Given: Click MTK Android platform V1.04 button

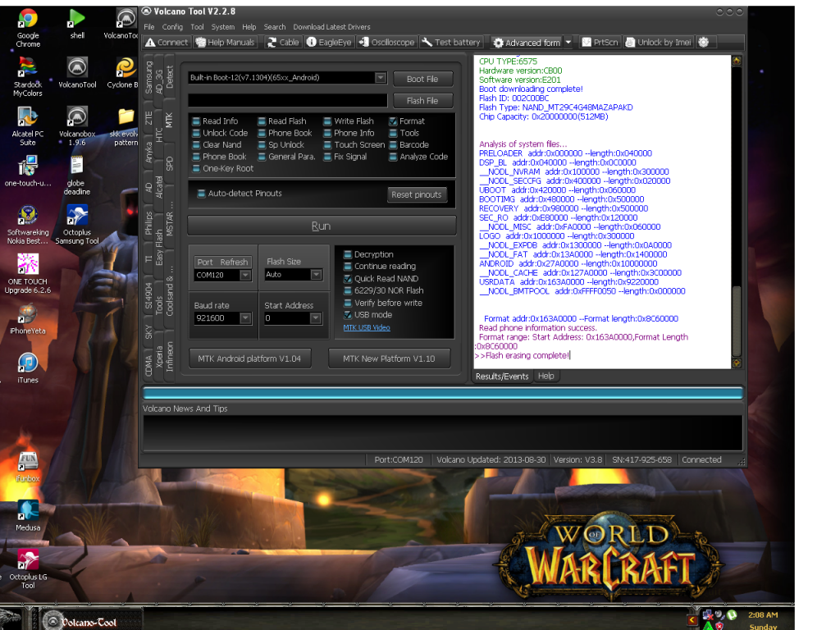Looking at the screenshot, I should (x=249, y=358).
